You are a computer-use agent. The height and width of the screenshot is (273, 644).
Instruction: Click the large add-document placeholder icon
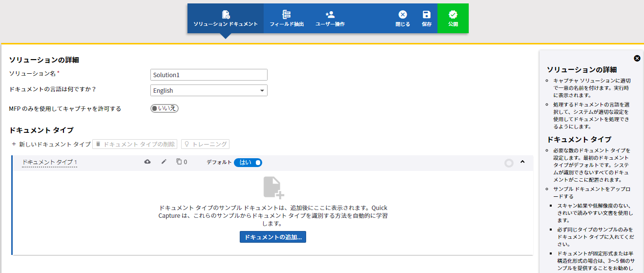click(x=273, y=188)
